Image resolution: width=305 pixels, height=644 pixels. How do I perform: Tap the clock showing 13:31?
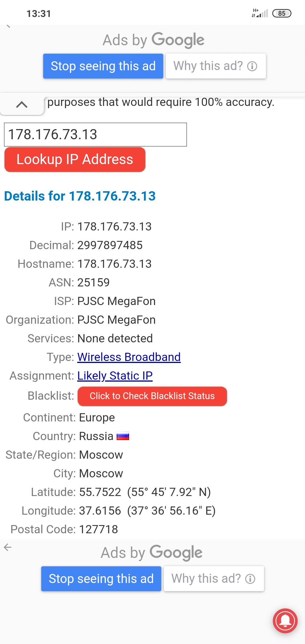pyautogui.click(x=39, y=13)
